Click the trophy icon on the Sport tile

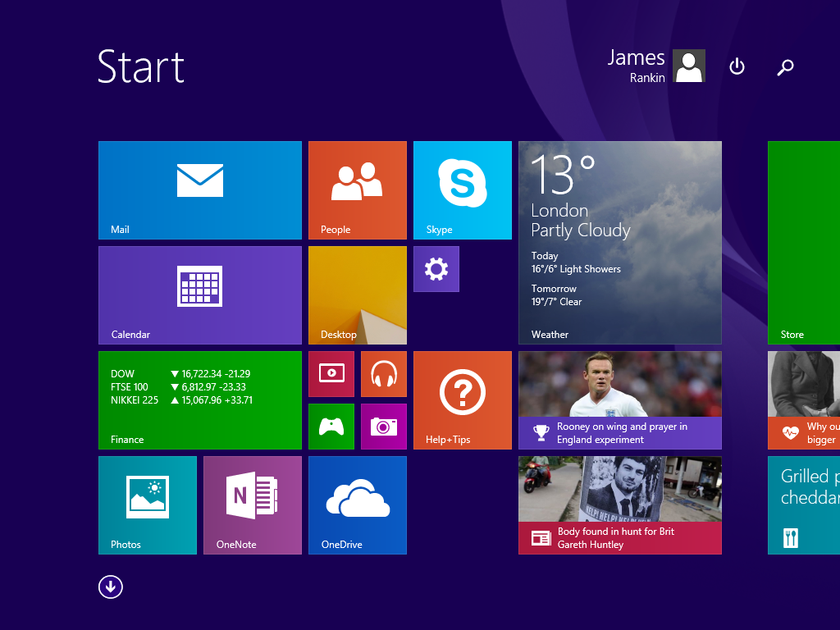click(x=541, y=433)
